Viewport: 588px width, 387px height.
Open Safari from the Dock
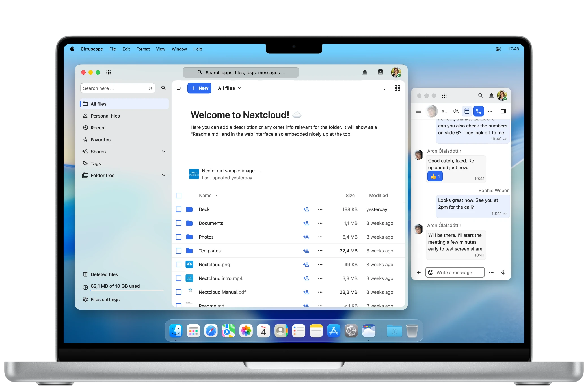[211, 331]
